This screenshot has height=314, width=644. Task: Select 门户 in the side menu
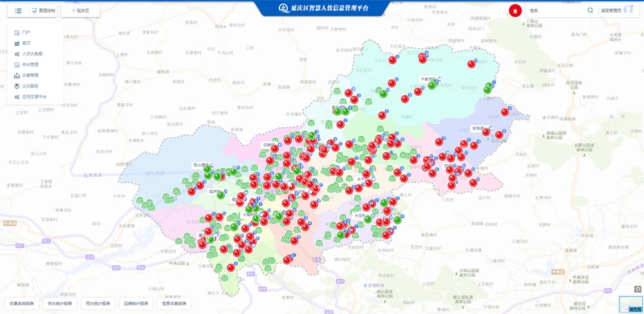point(26,32)
